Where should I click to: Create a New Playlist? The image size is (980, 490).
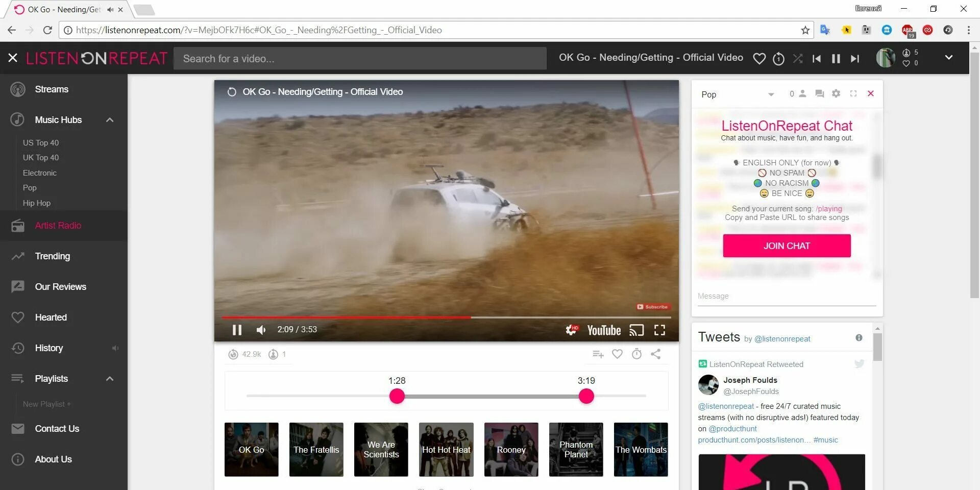(47, 404)
